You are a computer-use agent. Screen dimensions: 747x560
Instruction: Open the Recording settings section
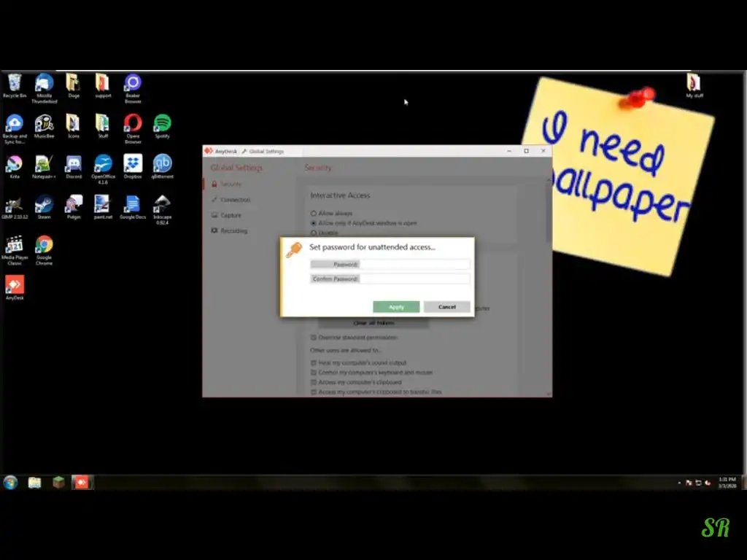click(230, 230)
